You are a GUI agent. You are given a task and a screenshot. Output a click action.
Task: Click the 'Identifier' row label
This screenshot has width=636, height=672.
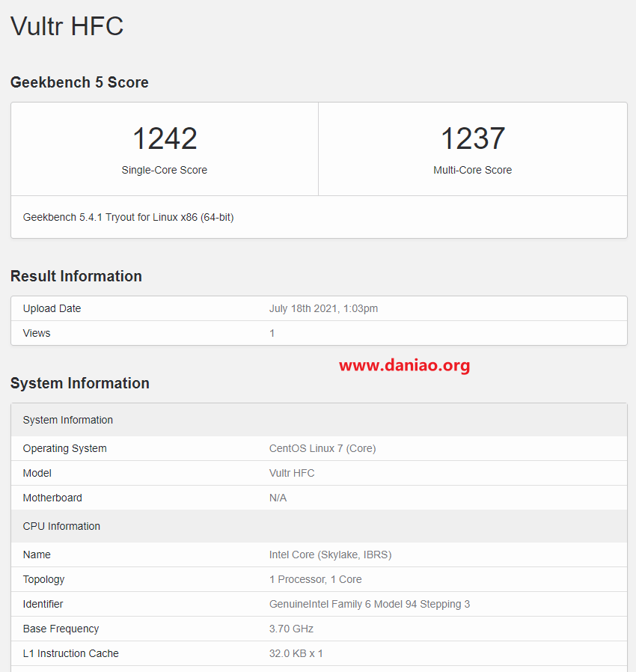pos(43,605)
